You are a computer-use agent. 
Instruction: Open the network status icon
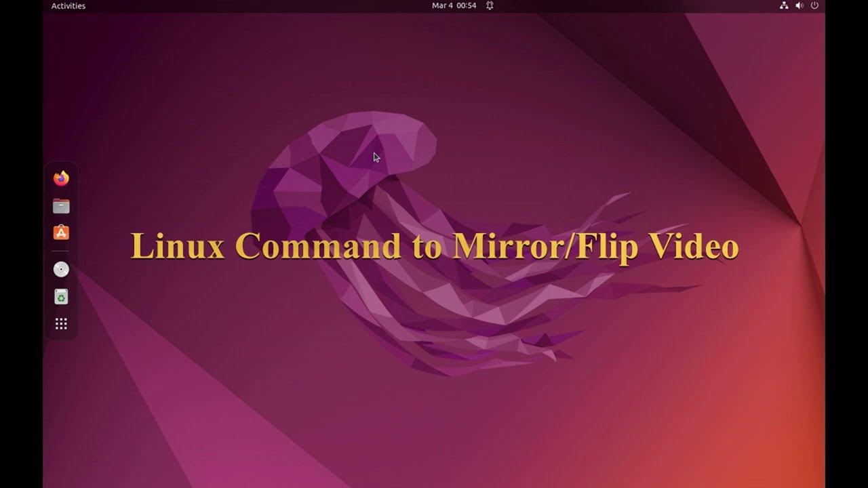(x=784, y=5)
